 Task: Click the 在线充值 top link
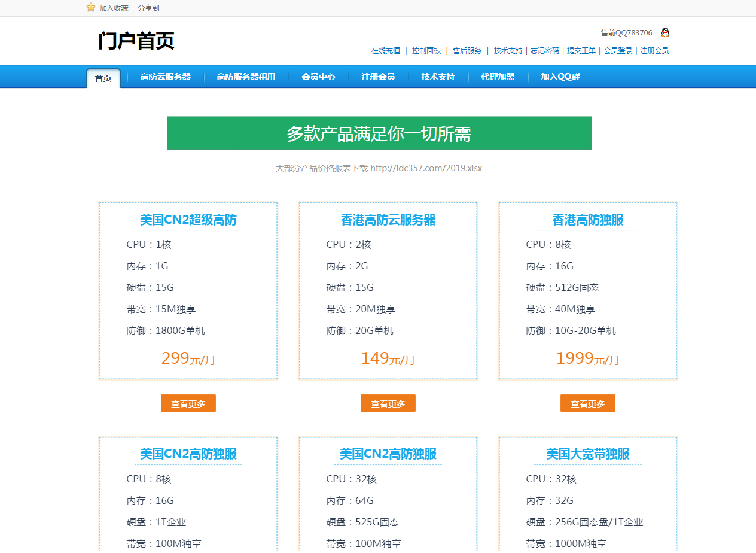click(386, 51)
